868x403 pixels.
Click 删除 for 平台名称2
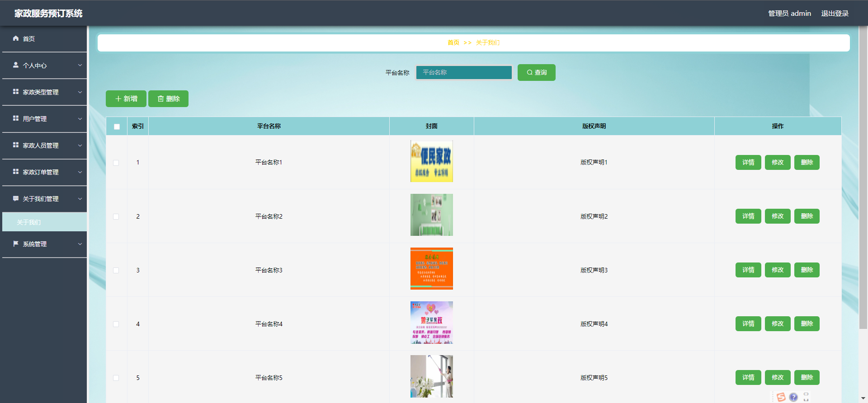[807, 216]
